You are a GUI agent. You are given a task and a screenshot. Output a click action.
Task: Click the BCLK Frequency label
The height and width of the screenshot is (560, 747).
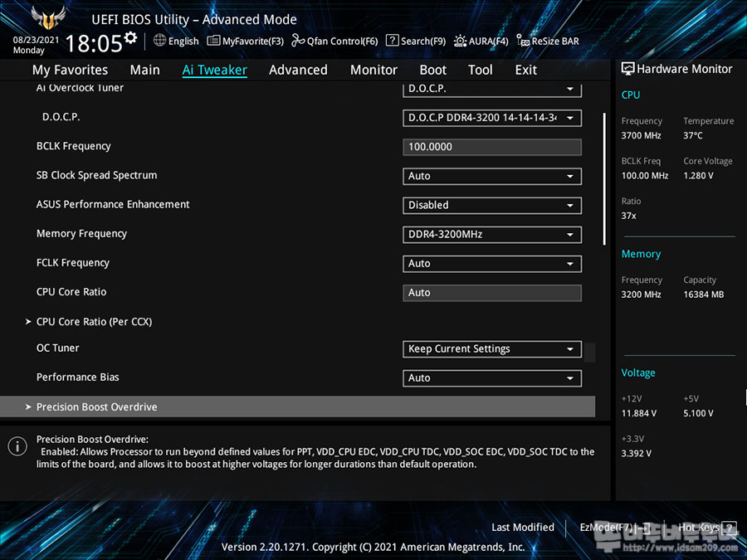[73, 146]
